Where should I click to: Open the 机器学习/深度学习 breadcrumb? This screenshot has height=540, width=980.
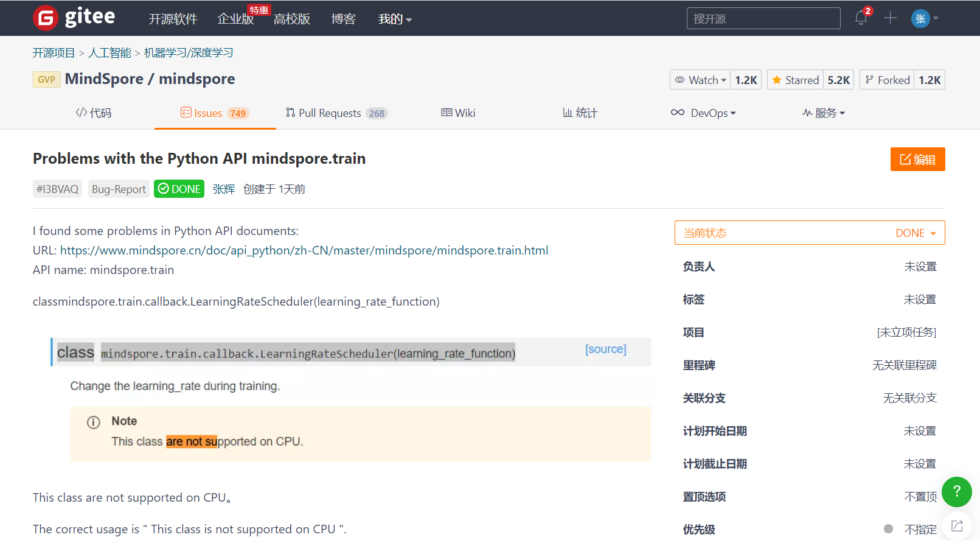[x=189, y=53]
